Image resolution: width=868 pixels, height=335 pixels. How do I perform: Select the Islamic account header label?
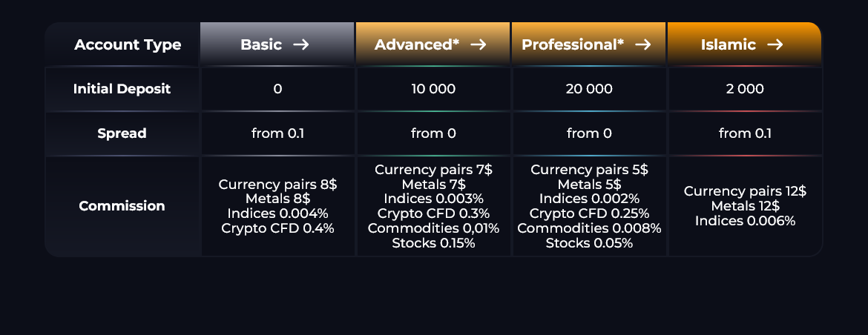coord(729,45)
